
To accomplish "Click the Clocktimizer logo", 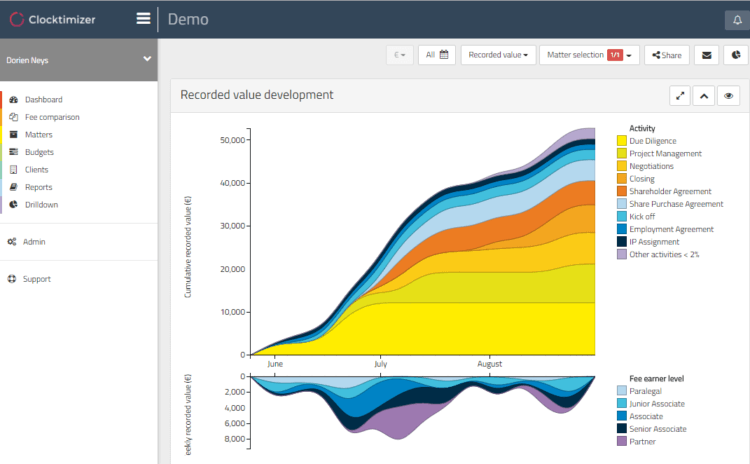I will coord(53,20).
